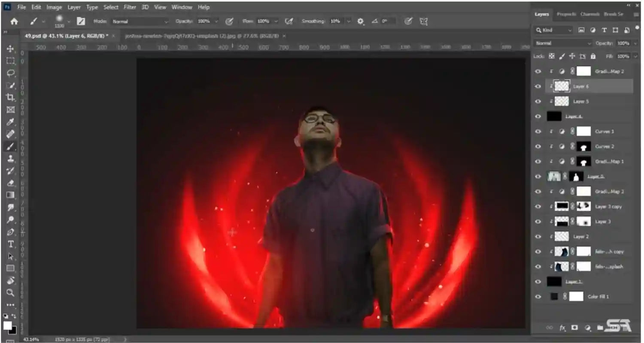Open the Brush Preset picker arrow
This screenshot has height=343, width=644.
point(68,21)
